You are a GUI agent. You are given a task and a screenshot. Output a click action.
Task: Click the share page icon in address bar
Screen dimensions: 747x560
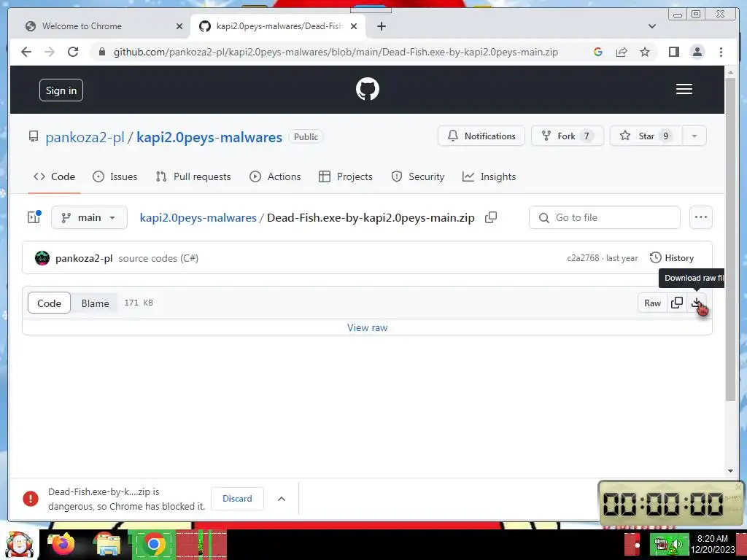tap(622, 52)
